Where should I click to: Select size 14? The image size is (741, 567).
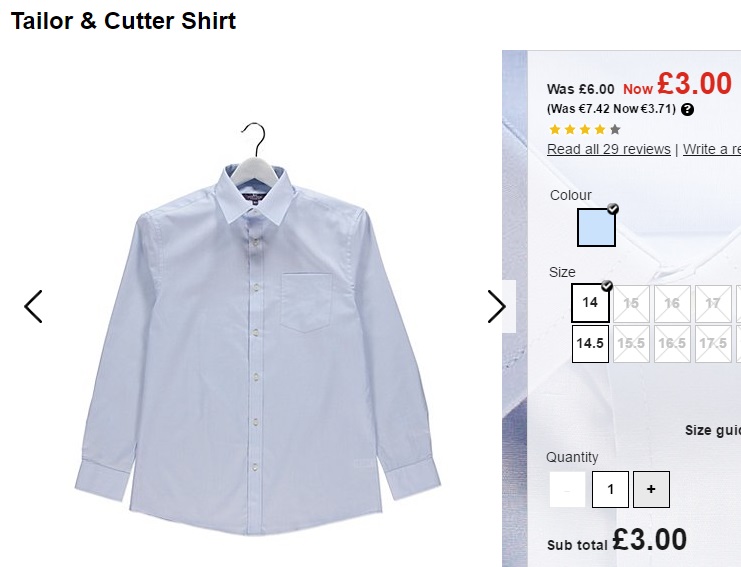pyautogui.click(x=590, y=303)
